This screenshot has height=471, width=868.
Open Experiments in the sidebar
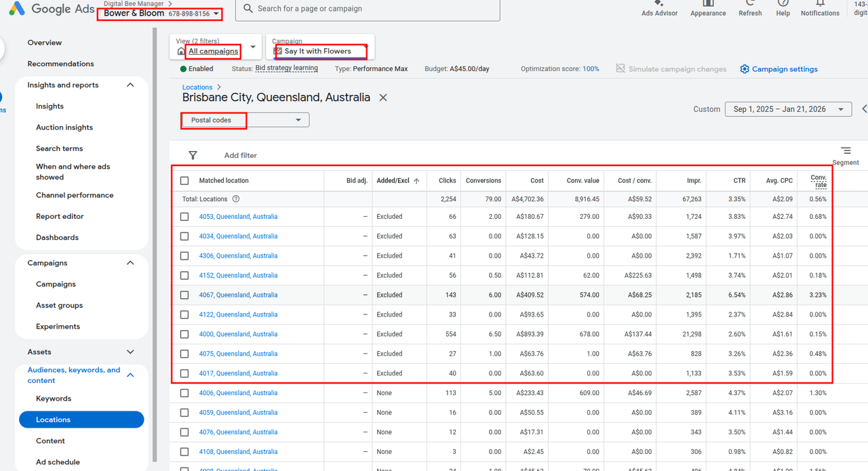[x=58, y=326]
